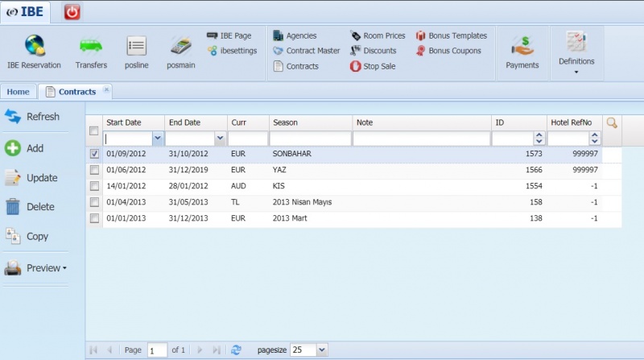Select the AUD currency cell
The image size is (644, 360).
238,186
